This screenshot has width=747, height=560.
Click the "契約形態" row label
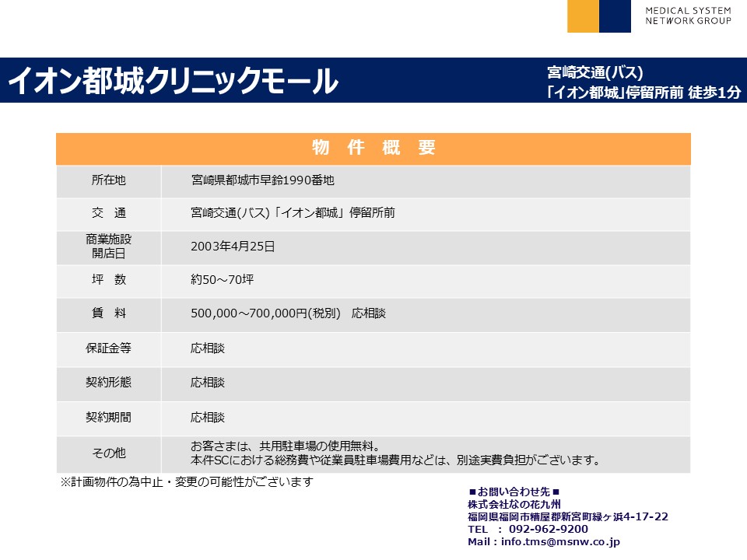(x=109, y=383)
